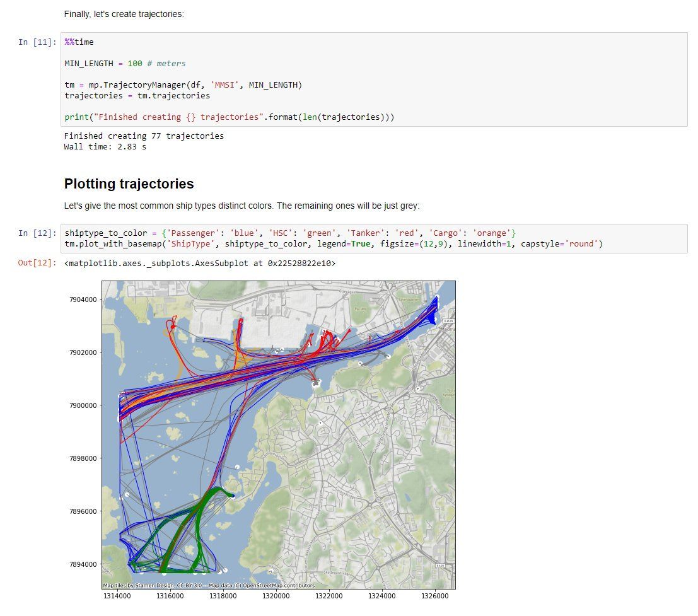Click the In [12] cell prompt
This screenshot has width=698, height=616.
pyautogui.click(x=37, y=233)
